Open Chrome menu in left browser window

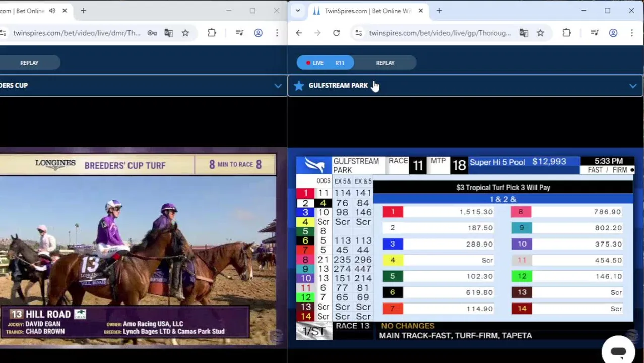point(277,33)
